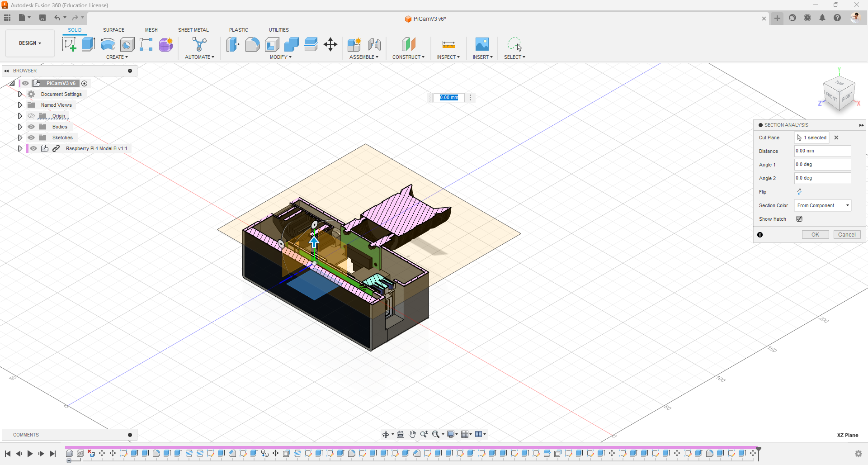
Task: Expand the Raspberry Pi 4 Model B node
Action: click(20, 148)
